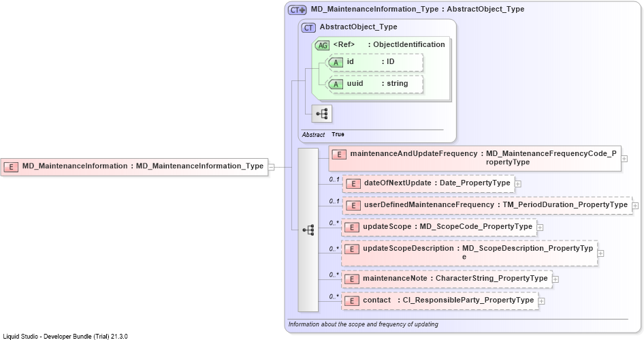Select dateOfNextUpdate : Date_PropertyType text
644x340 pixels.
click(x=437, y=183)
